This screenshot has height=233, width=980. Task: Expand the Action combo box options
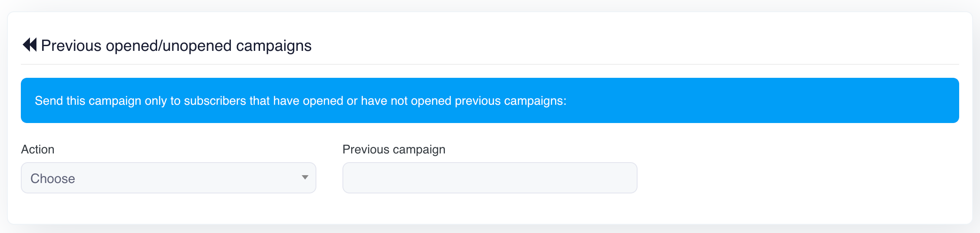(168, 178)
